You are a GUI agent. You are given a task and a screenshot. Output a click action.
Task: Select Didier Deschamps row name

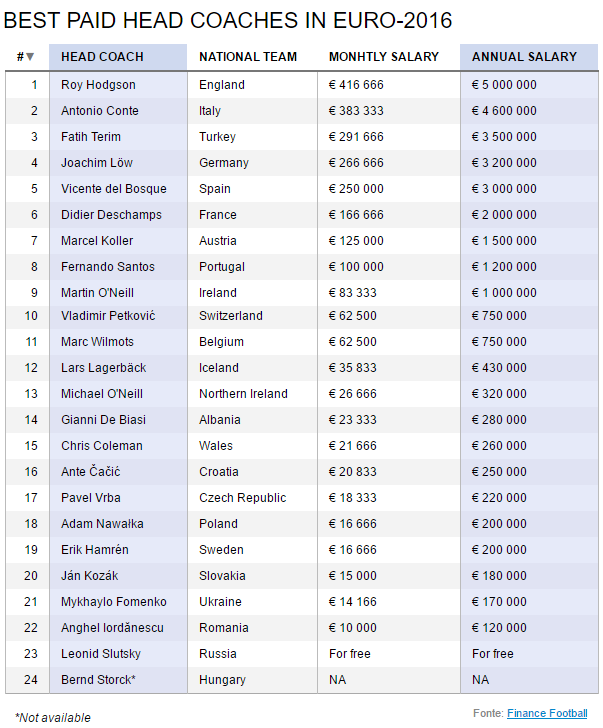[x=111, y=215]
